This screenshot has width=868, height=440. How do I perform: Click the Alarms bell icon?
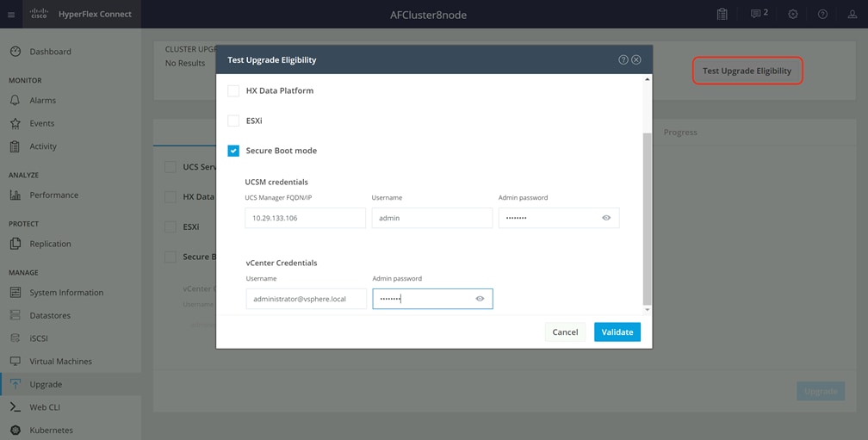(15, 100)
